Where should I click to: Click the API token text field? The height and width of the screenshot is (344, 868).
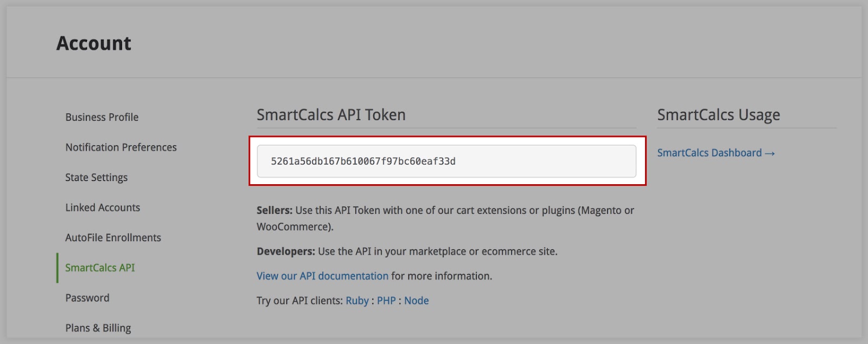pyautogui.click(x=446, y=161)
